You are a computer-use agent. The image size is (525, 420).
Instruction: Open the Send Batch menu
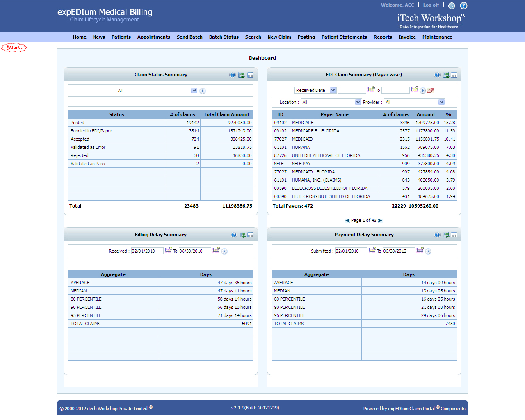click(x=189, y=37)
